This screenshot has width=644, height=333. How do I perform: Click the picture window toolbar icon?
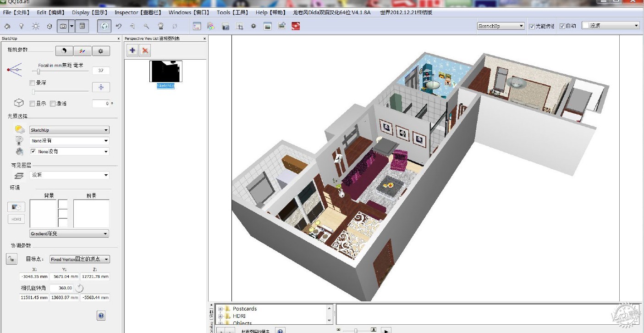pyautogui.click(x=268, y=26)
